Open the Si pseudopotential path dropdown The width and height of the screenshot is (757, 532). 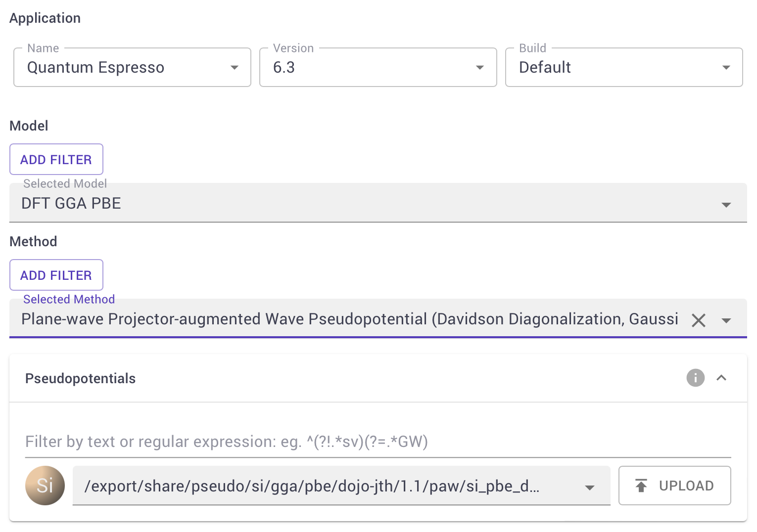[341, 486]
